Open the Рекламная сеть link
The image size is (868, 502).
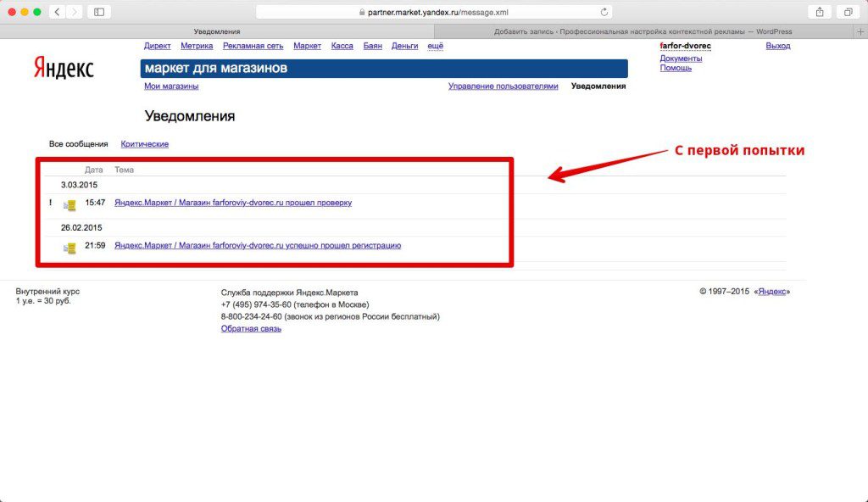pos(253,46)
